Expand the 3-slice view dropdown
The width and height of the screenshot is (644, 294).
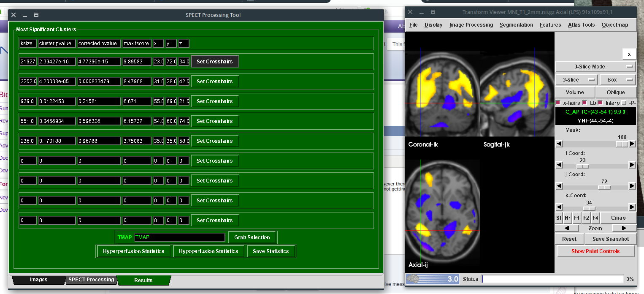click(576, 80)
